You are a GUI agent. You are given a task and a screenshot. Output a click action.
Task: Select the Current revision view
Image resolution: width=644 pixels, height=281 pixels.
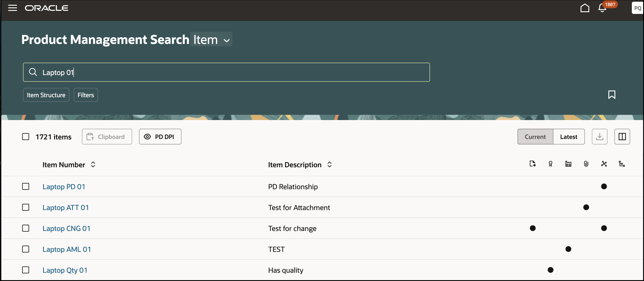[x=535, y=137]
